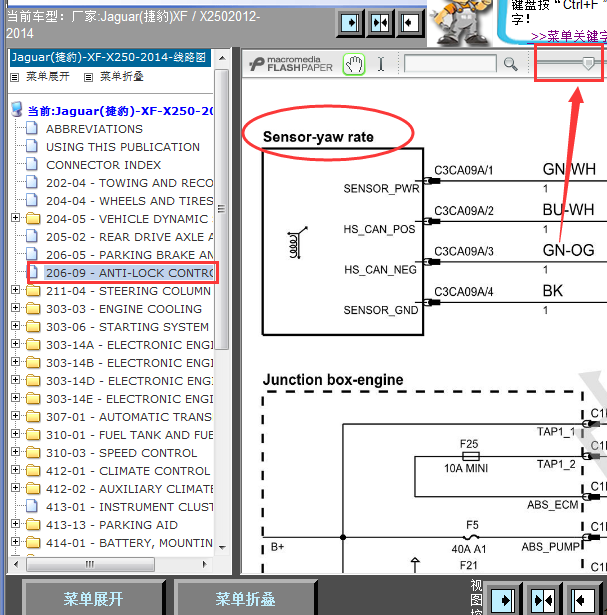This screenshot has width=607, height=615.
Task: Open 413-13 PARKING AID folder entry
Action: pyautogui.click(x=112, y=525)
